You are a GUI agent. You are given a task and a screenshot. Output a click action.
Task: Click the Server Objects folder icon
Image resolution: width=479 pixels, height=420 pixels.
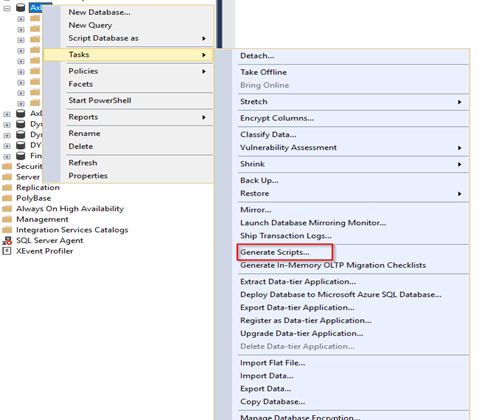7,177
